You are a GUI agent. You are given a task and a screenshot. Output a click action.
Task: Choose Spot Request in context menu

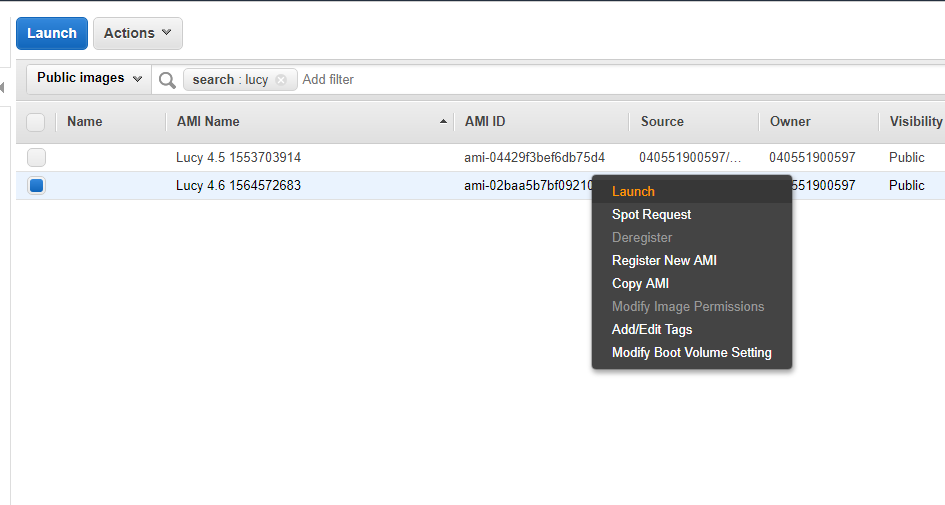(692, 215)
